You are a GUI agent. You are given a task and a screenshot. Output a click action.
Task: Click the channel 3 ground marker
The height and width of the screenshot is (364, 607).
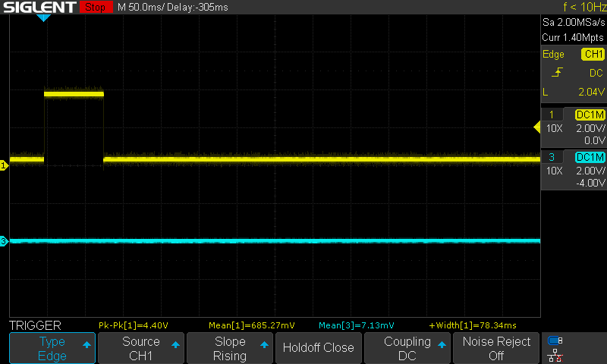(x=4, y=242)
